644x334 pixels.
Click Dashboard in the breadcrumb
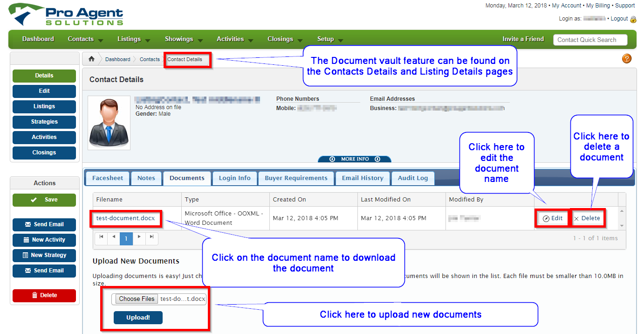click(117, 59)
